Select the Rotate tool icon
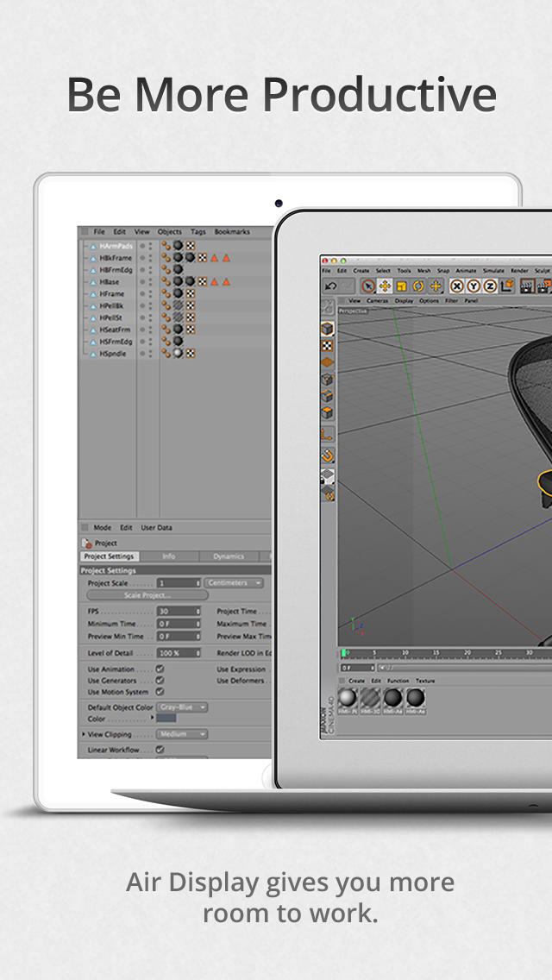 (418, 286)
